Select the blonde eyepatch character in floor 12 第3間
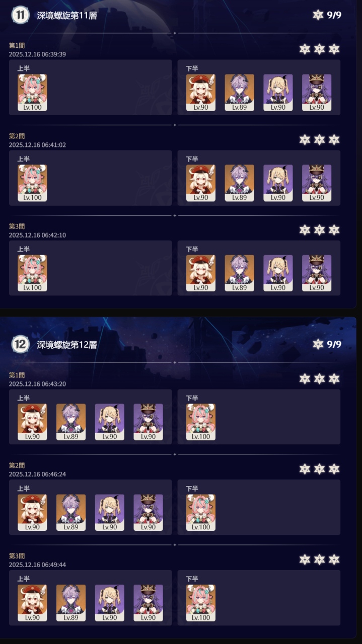This screenshot has width=362, height=644. click(110, 603)
